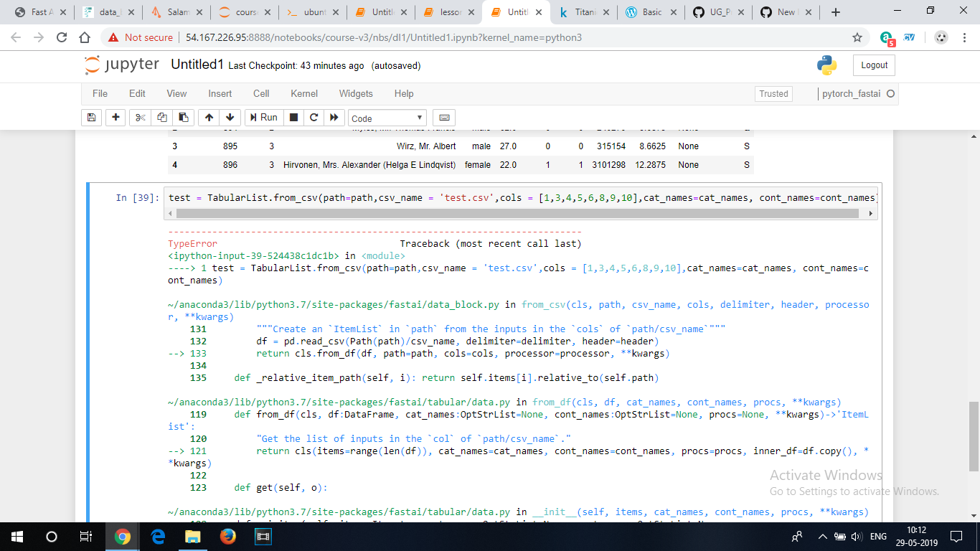Restart the kernel using refresh icon
The height and width of the screenshot is (551, 980).
[x=314, y=117]
